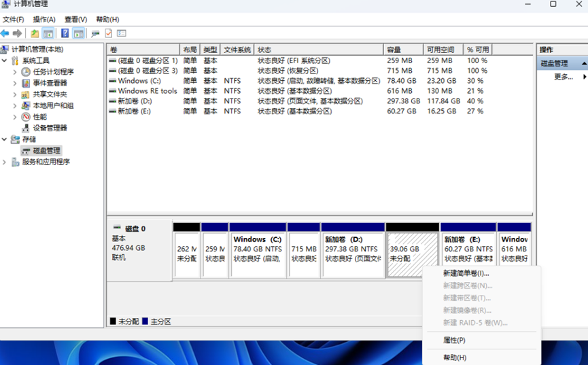The width and height of the screenshot is (588, 365).
Task: Click the blue Back arrow toolbar icon
Action: 5,33
